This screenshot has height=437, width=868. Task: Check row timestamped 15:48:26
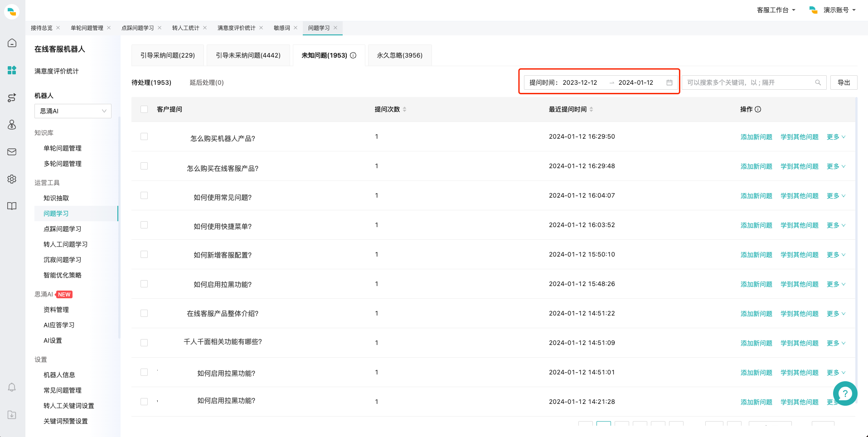pos(144,284)
